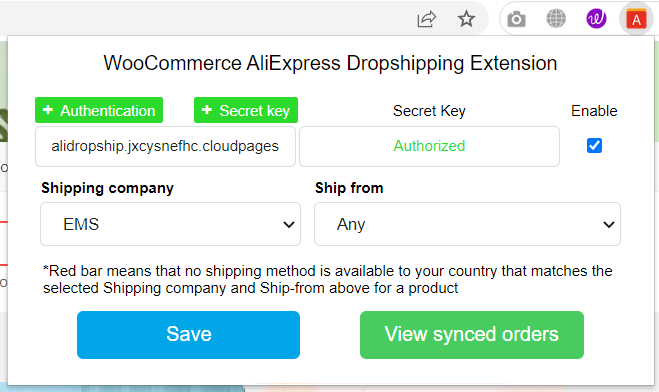
Task: Click the alidropship store URL input field
Action: (165, 146)
